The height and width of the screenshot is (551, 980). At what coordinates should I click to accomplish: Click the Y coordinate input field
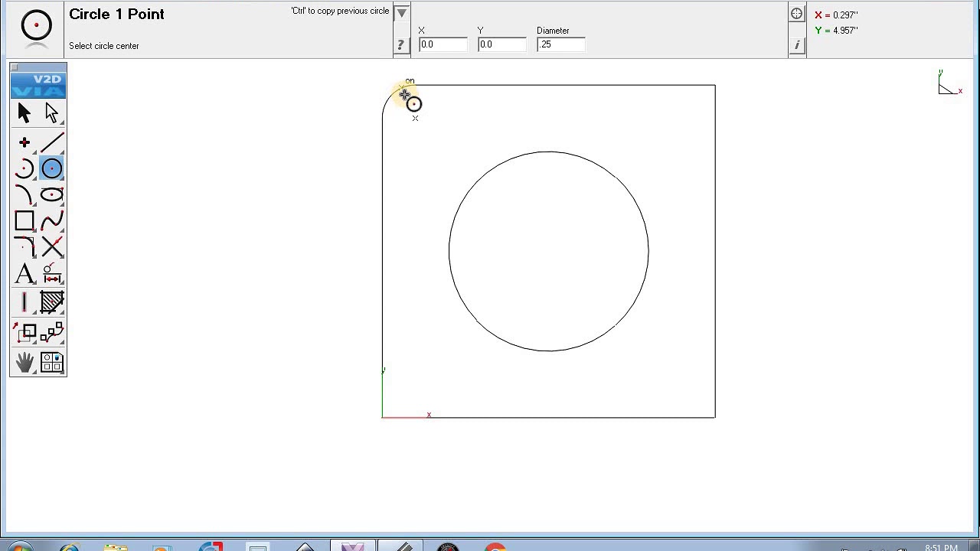[502, 44]
